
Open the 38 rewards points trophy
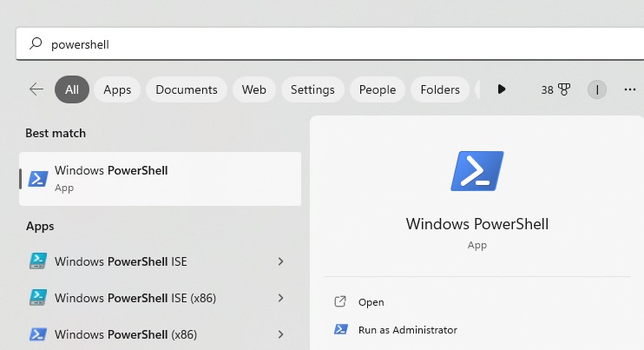click(555, 89)
